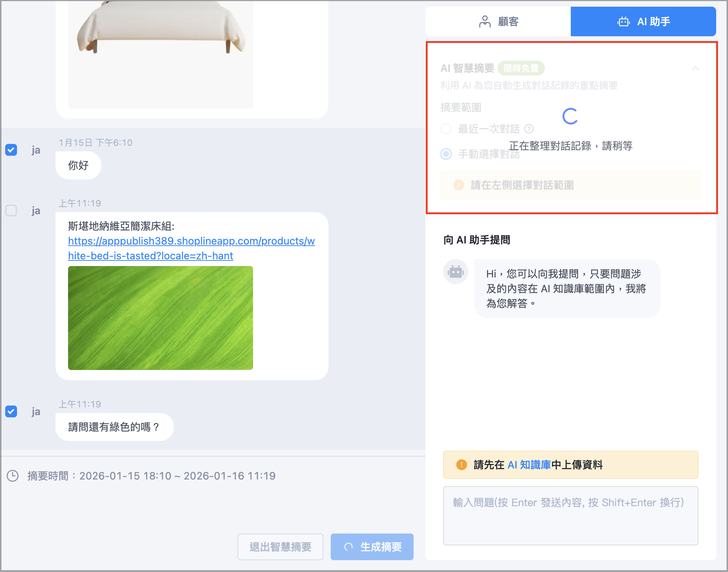Switch to the AI 助手 tab
This screenshot has width=728, height=572.
pos(643,21)
